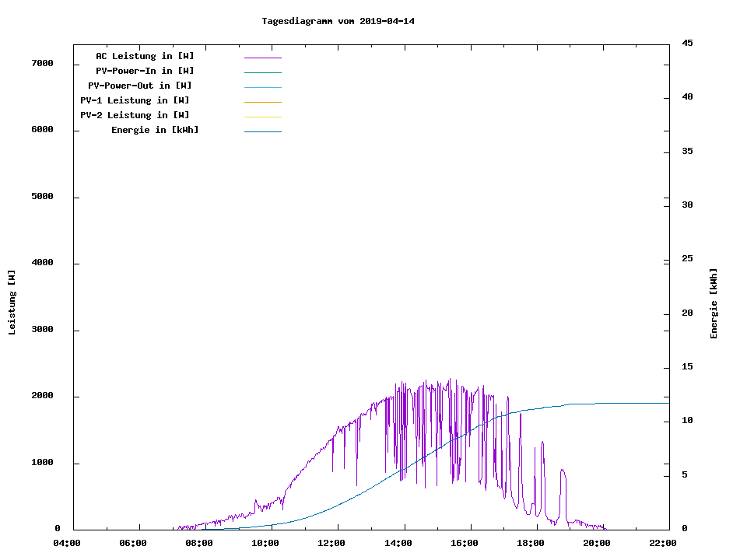Screen dimensions: 747x560
Task: Click the 7000 tick label on the left axis
Action: (x=42, y=63)
